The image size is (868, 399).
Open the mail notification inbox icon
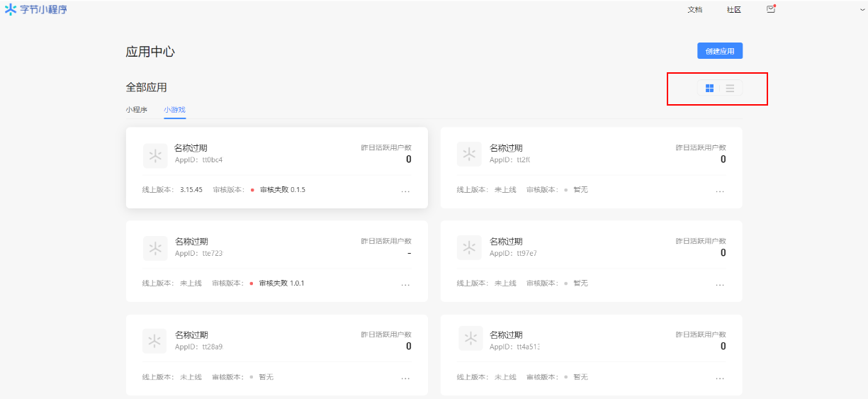point(771,9)
